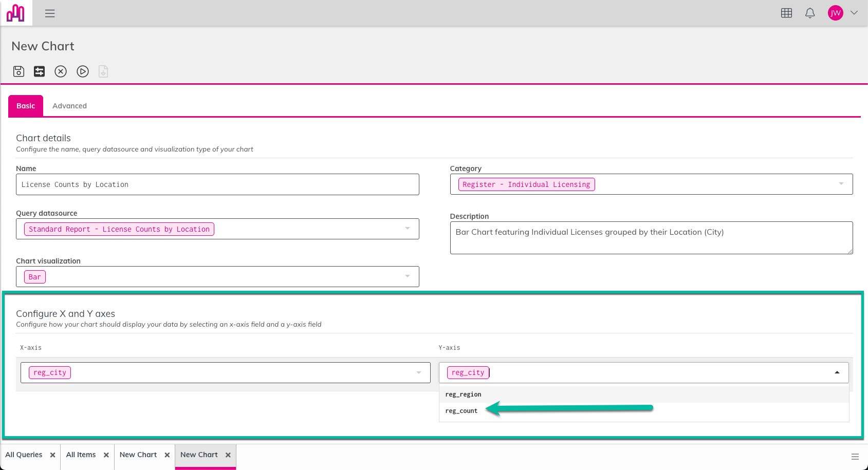Expand the user account chevron
This screenshot has width=868, height=470.
854,13
